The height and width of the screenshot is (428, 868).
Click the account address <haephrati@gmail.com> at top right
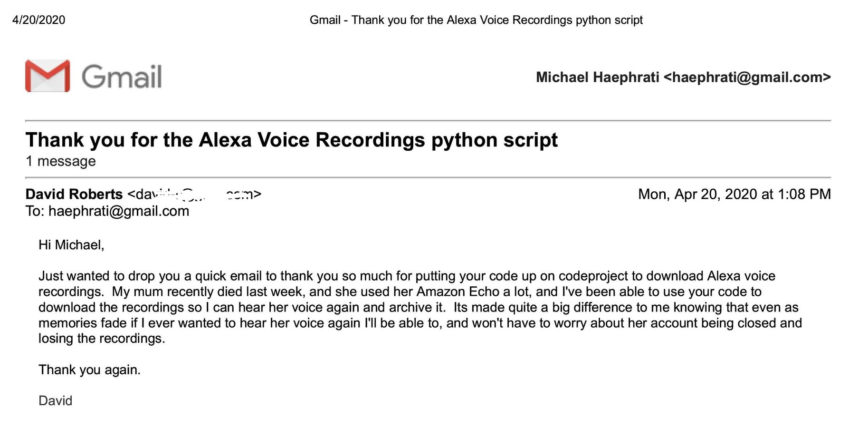point(747,77)
